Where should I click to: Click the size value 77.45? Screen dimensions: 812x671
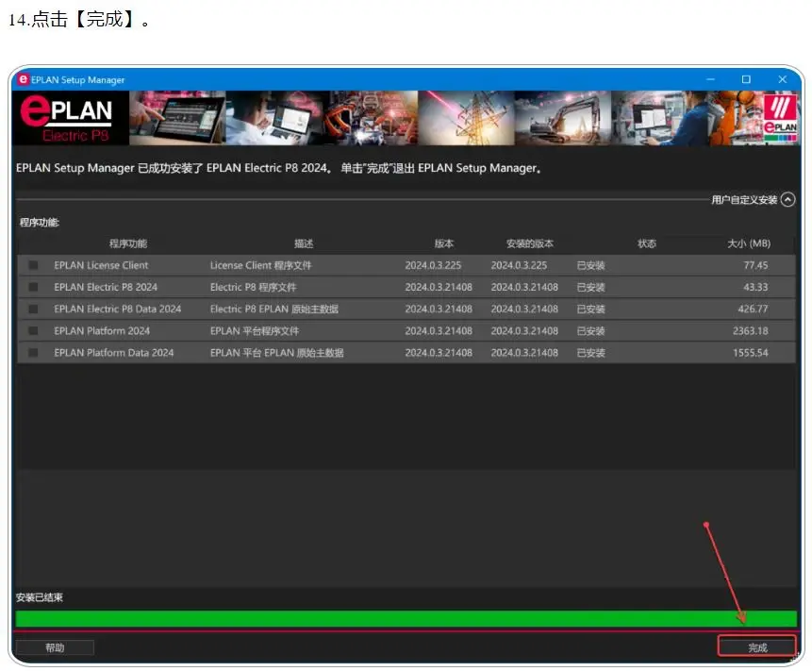pyautogui.click(x=755, y=265)
